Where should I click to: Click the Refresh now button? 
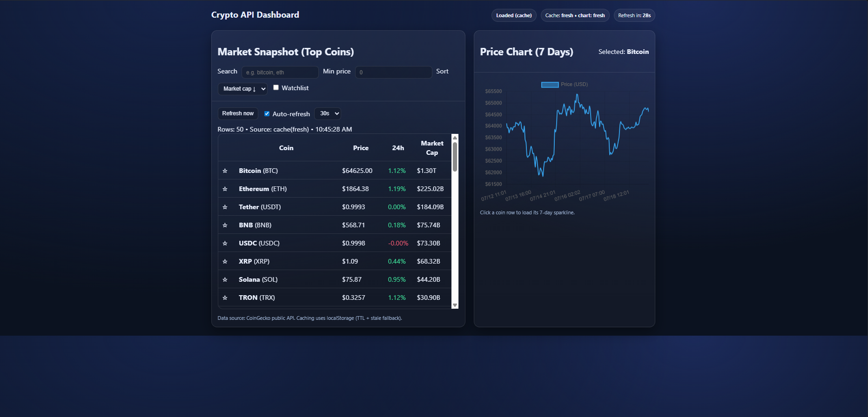click(238, 113)
